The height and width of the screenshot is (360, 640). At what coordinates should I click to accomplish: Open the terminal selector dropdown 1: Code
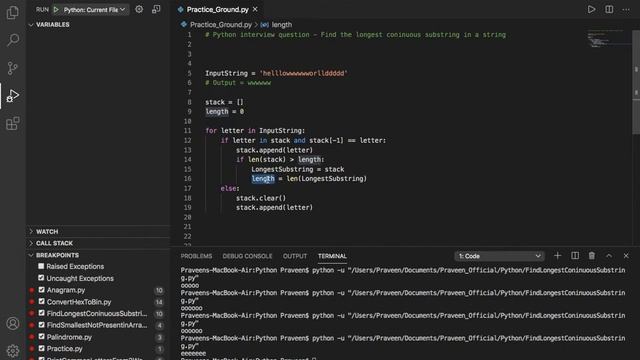point(499,256)
